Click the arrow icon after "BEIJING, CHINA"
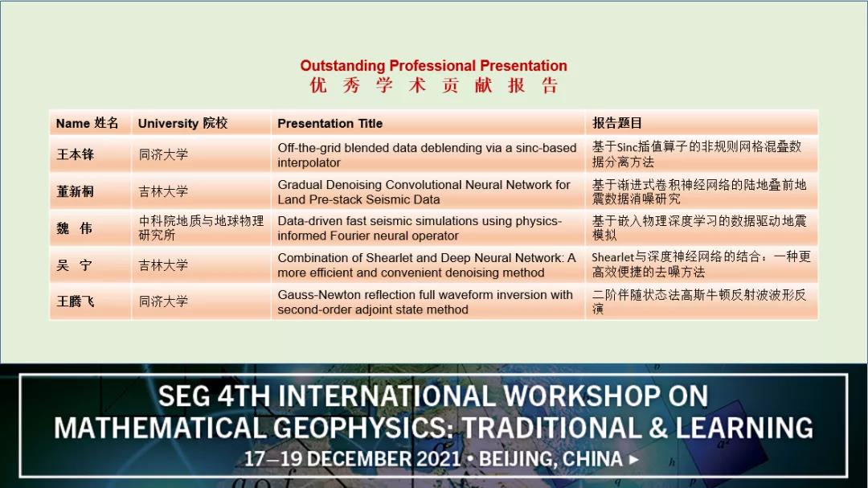Viewport: 868px width, 488px height. coord(634,460)
